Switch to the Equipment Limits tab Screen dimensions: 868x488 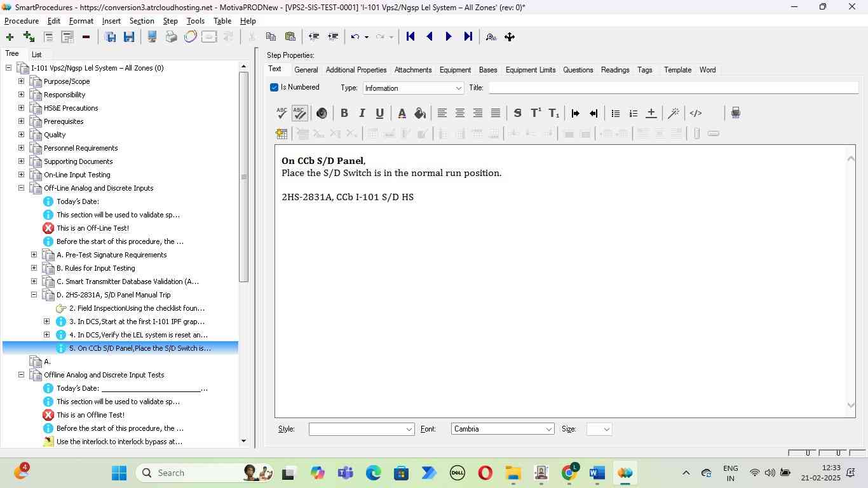(531, 70)
